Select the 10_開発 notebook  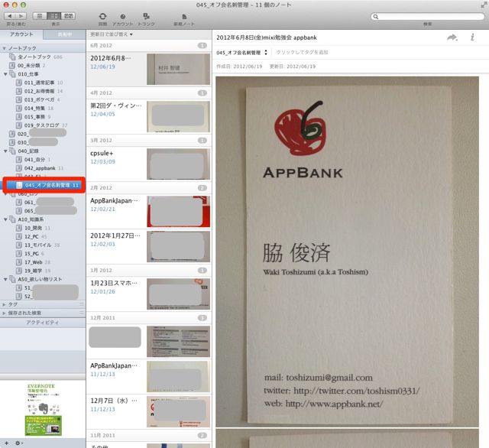33,228
